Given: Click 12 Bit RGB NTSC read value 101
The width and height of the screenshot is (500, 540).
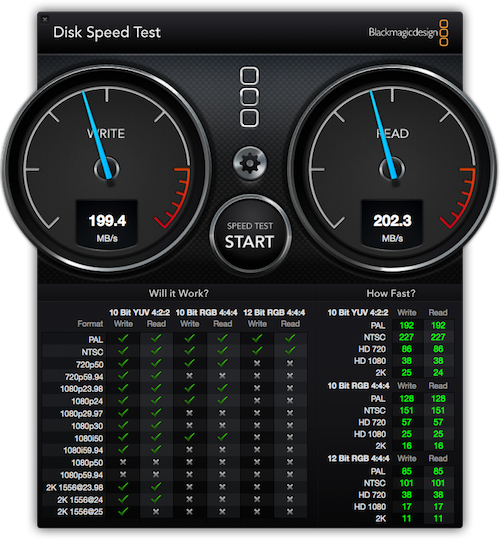Looking at the screenshot, I should pos(438,483).
